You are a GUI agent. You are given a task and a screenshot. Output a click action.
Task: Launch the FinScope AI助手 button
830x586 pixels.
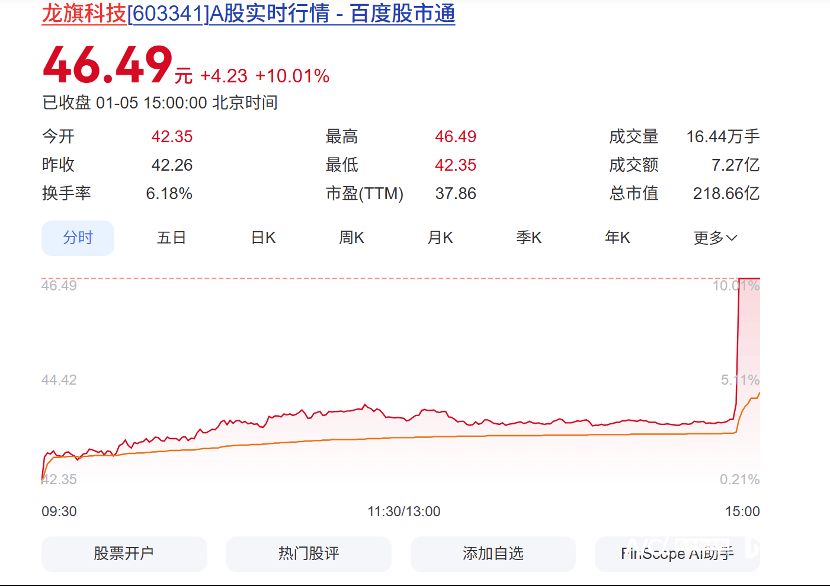pos(677,553)
